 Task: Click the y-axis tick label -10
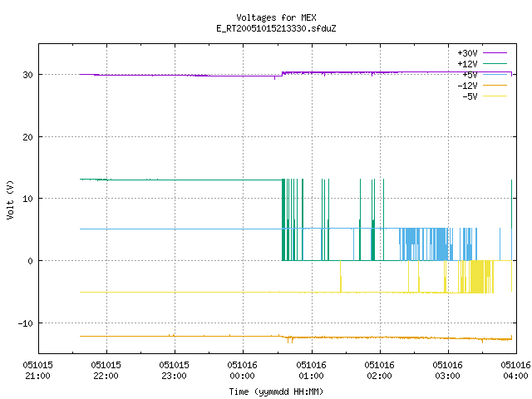[x=26, y=323]
